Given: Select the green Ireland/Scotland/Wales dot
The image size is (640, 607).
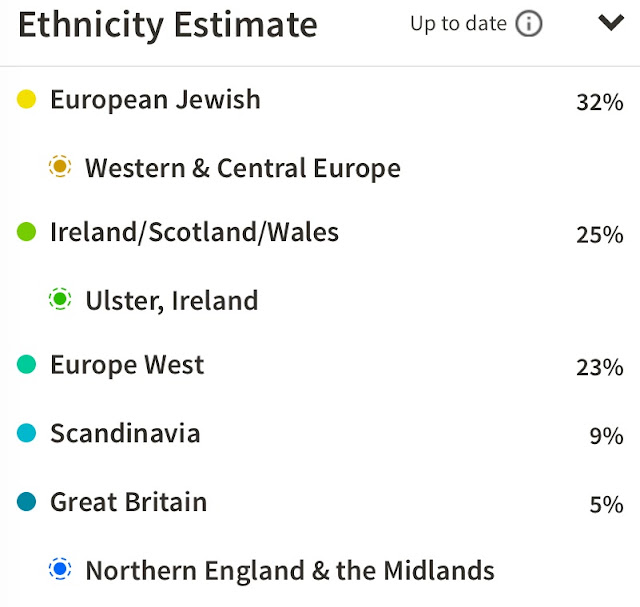Looking at the screenshot, I should (x=27, y=232).
